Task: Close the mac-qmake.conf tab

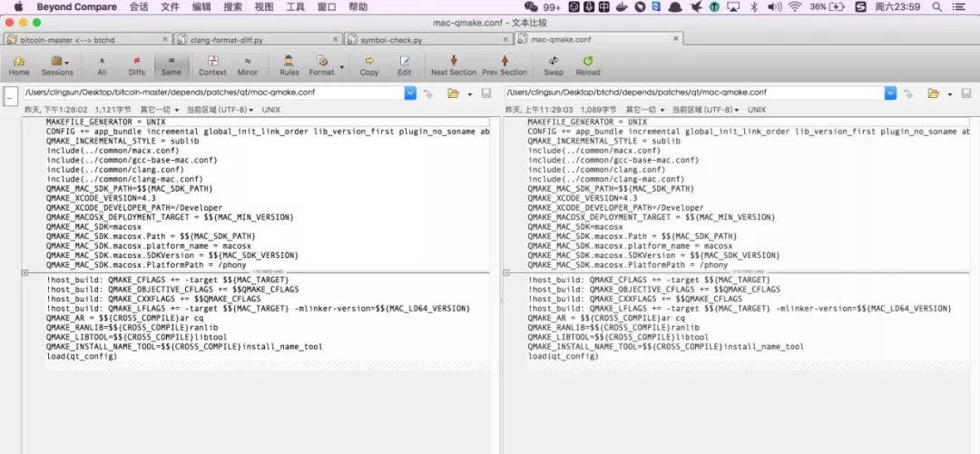Action: pyautogui.click(x=675, y=38)
